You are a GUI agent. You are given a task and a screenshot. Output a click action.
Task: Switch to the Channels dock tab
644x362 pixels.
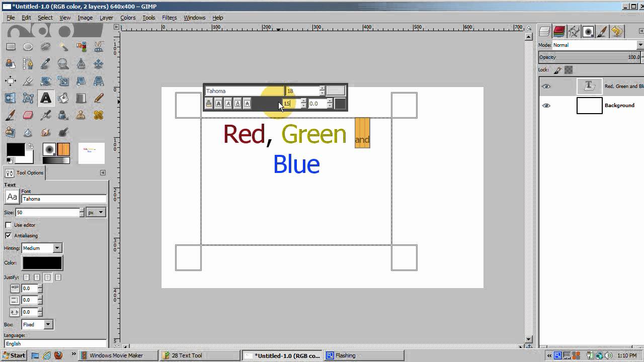[559, 32]
